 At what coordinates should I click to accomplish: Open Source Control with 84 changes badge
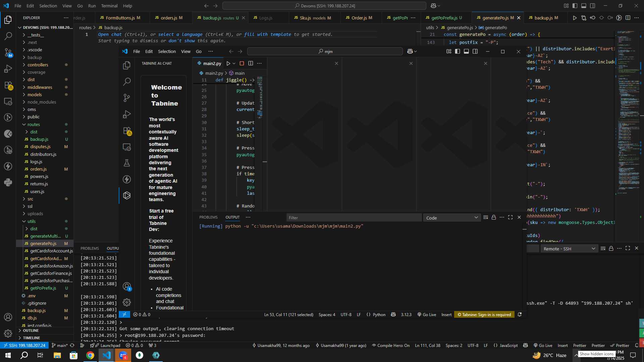[x=8, y=52]
